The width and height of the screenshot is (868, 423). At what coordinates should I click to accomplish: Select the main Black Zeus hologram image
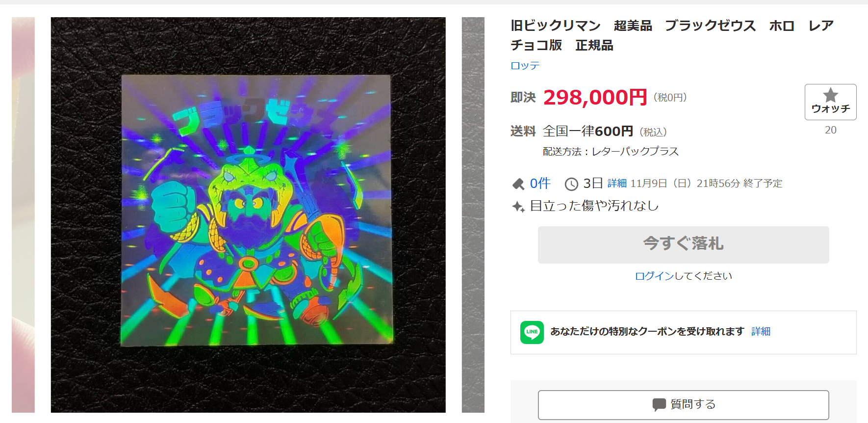(248, 215)
